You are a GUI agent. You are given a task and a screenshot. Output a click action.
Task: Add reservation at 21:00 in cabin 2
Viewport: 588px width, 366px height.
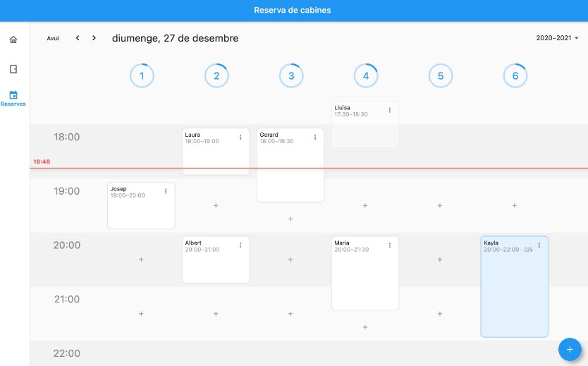tap(216, 314)
